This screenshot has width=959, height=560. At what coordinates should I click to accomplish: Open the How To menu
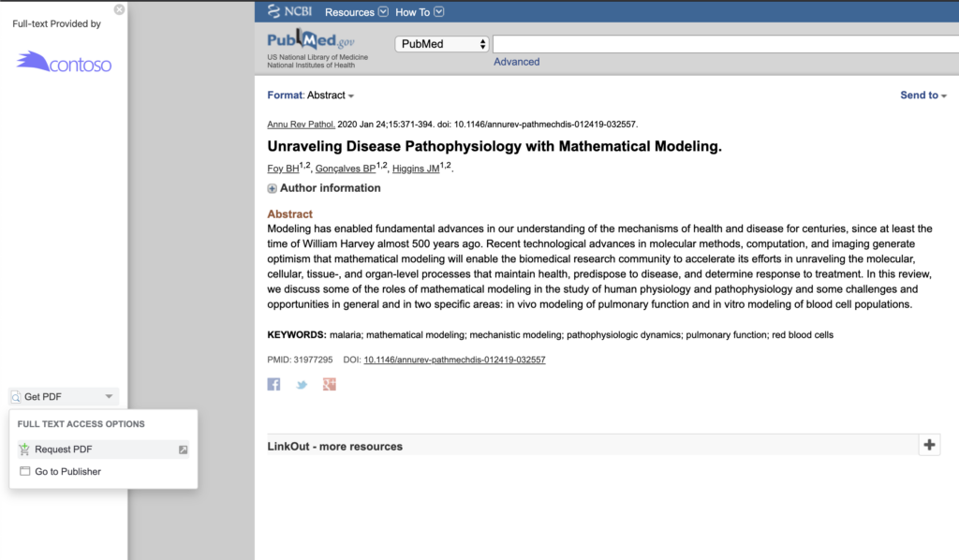tap(419, 12)
